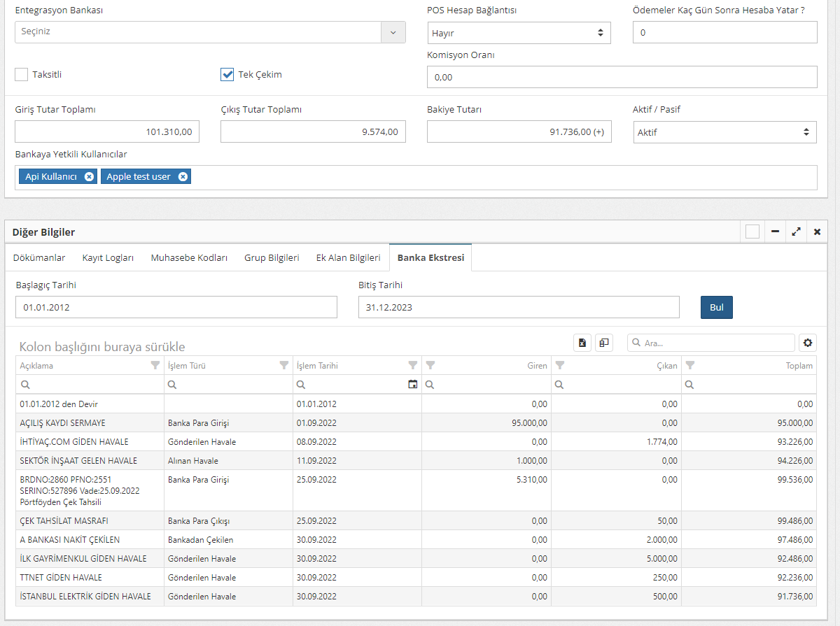Enable the Taksitli checkbox

click(22, 75)
